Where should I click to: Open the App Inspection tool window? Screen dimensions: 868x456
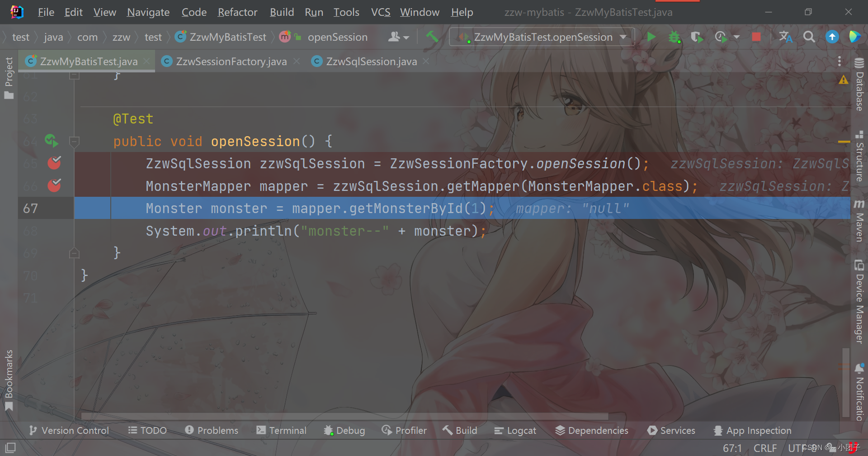pos(752,430)
